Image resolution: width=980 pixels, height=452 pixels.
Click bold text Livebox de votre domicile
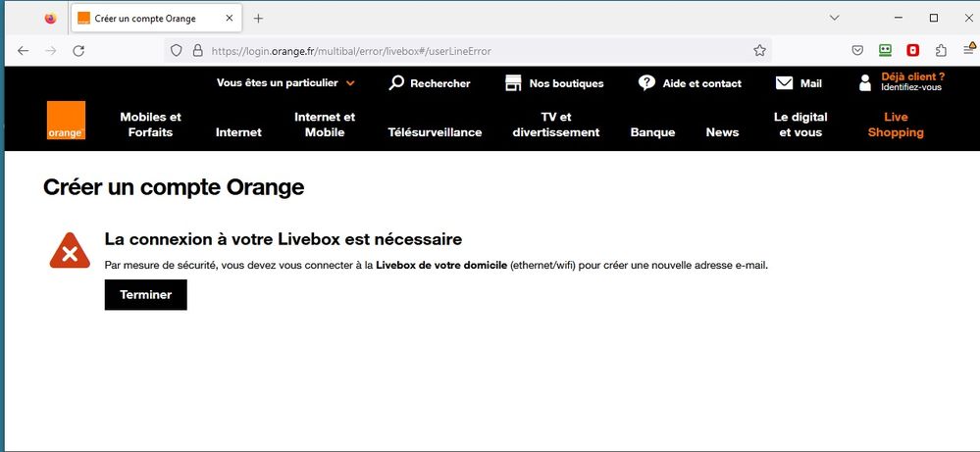point(441,266)
